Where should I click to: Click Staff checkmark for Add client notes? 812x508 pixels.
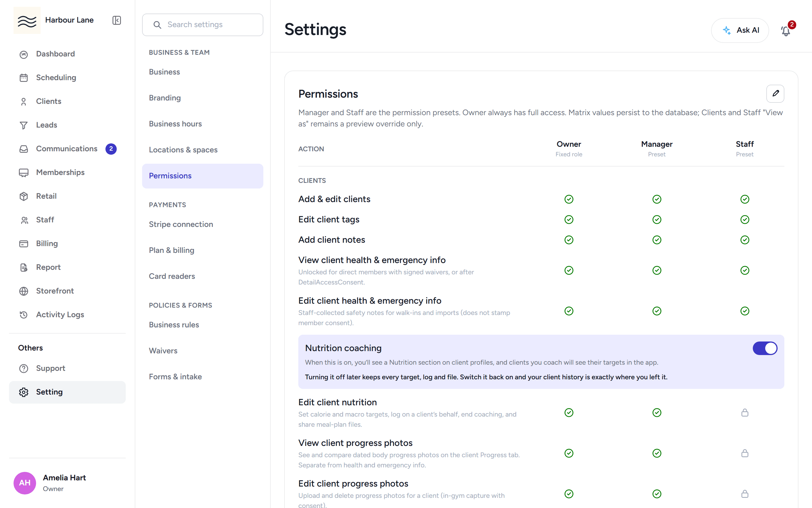pyautogui.click(x=745, y=240)
